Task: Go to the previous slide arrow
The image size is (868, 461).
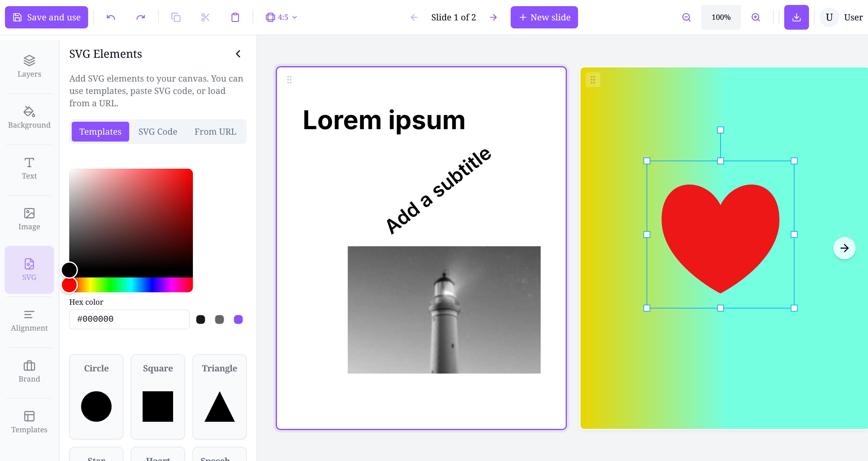Action: click(414, 17)
